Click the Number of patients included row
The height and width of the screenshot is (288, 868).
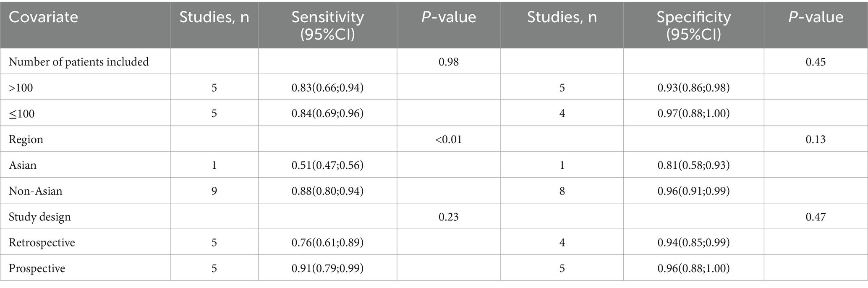click(434, 62)
